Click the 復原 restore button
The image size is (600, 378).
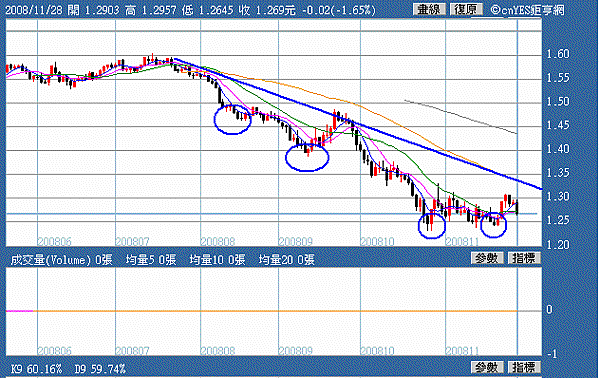pyautogui.click(x=466, y=9)
